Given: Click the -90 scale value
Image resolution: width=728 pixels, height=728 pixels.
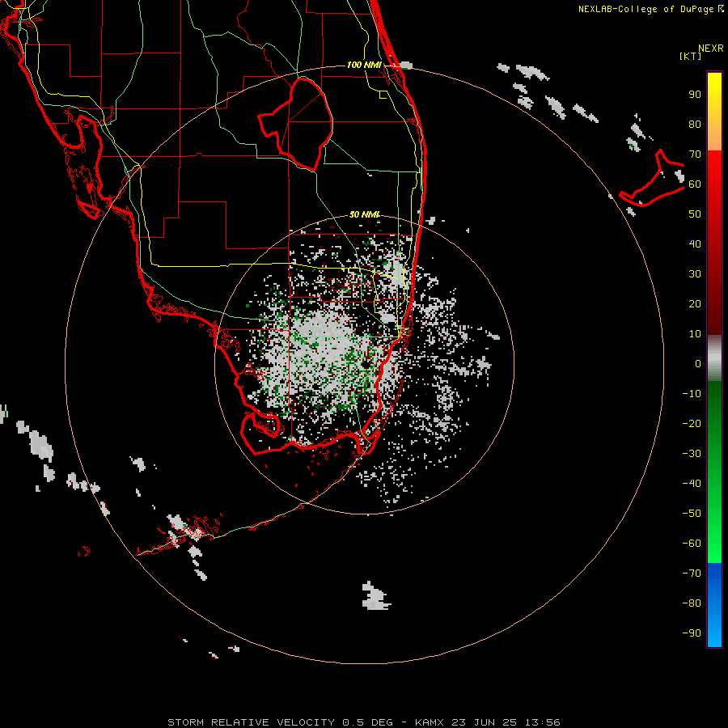Looking at the screenshot, I should [692, 633].
